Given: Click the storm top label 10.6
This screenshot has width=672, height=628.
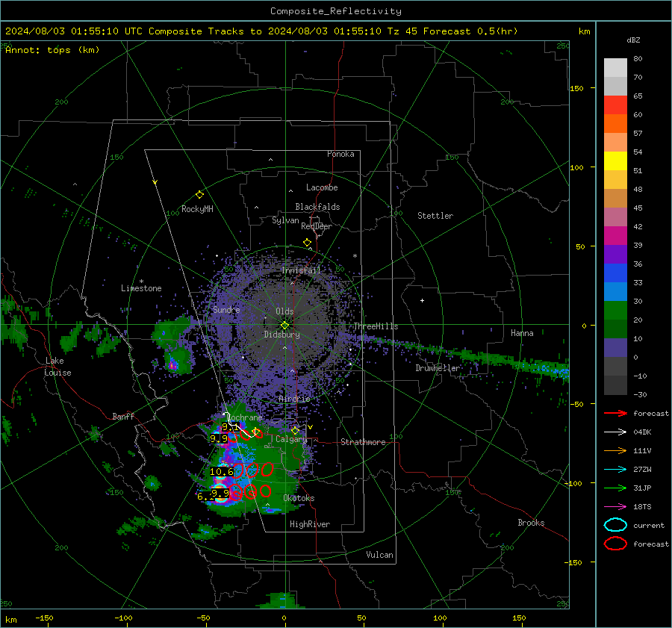Looking at the screenshot, I should coord(221,472).
